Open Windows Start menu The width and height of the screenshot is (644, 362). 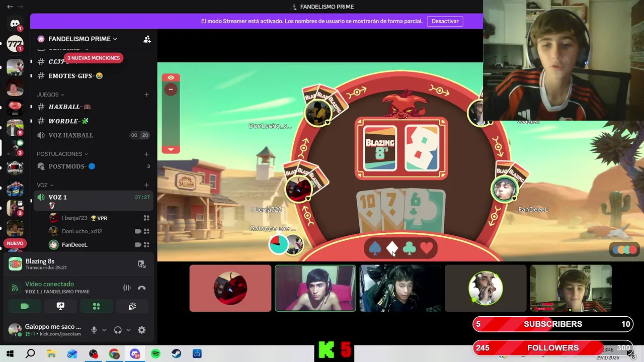tap(10, 354)
